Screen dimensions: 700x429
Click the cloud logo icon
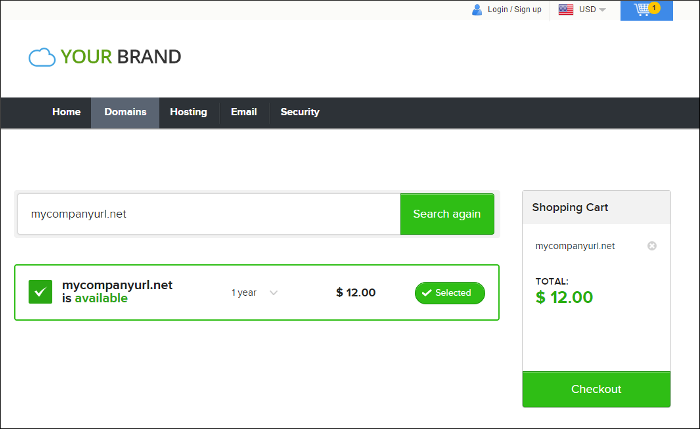(42, 57)
